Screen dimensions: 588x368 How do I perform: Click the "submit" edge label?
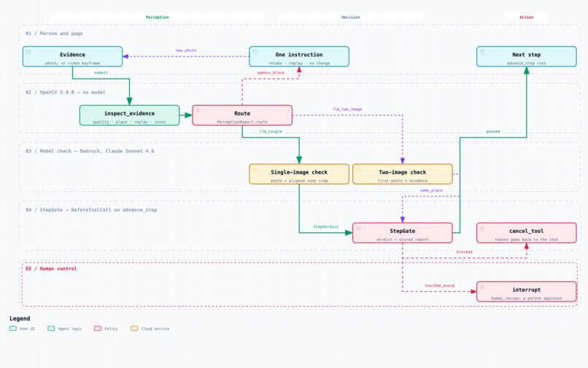101,73
